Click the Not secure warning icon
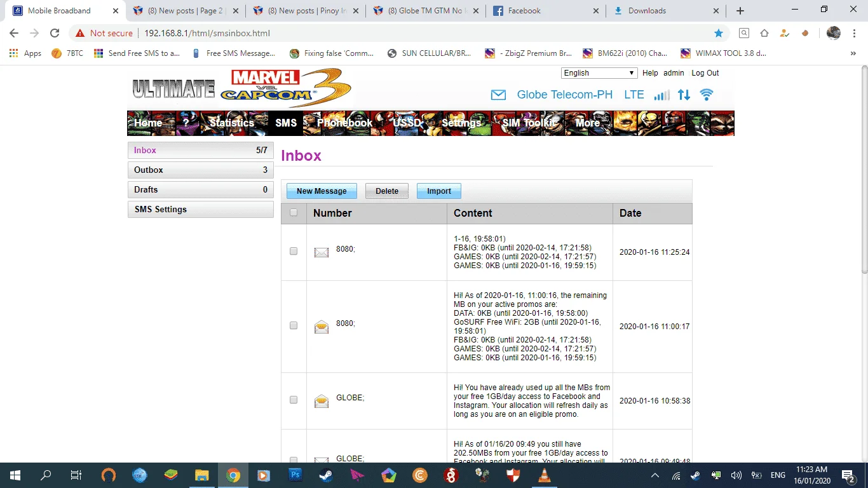This screenshot has width=868, height=488. [80, 33]
